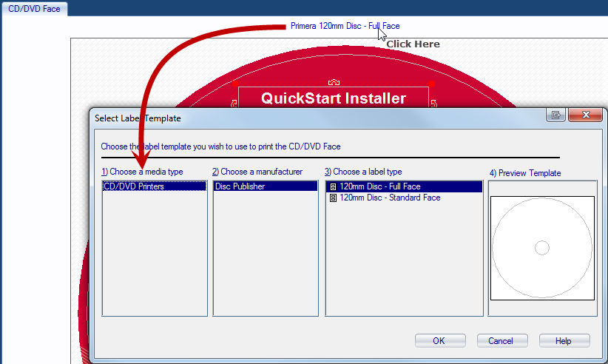Viewport: 608px width, 364px height.
Task: Confirm the template with OK
Action: (x=440, y=341)
